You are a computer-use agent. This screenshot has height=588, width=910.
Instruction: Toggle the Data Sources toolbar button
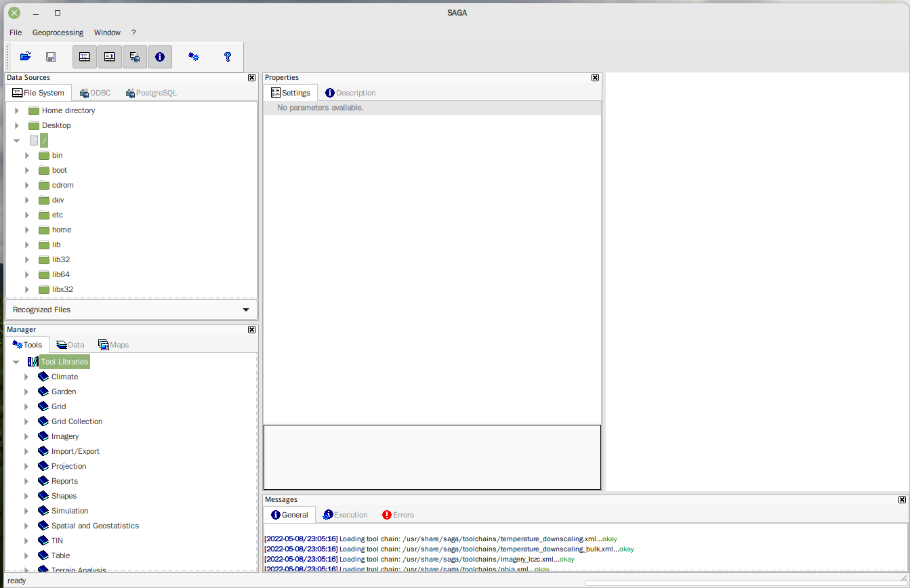(x=135, y=57)
